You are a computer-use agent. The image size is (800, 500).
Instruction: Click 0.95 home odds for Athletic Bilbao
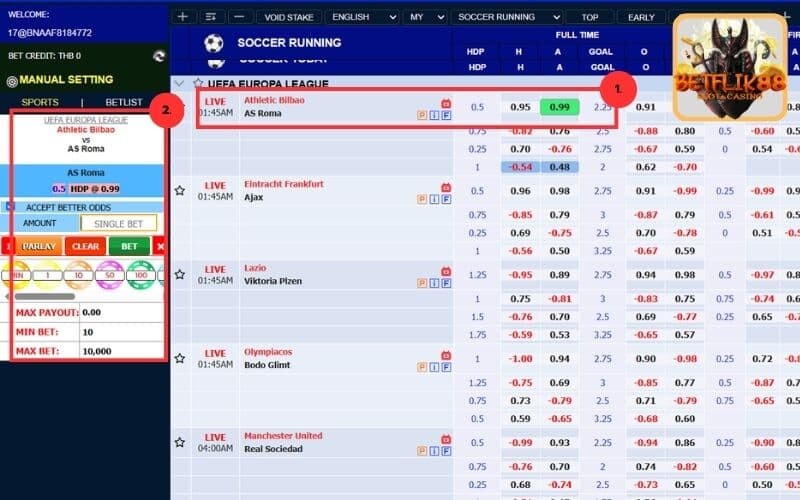coord(520,107)
